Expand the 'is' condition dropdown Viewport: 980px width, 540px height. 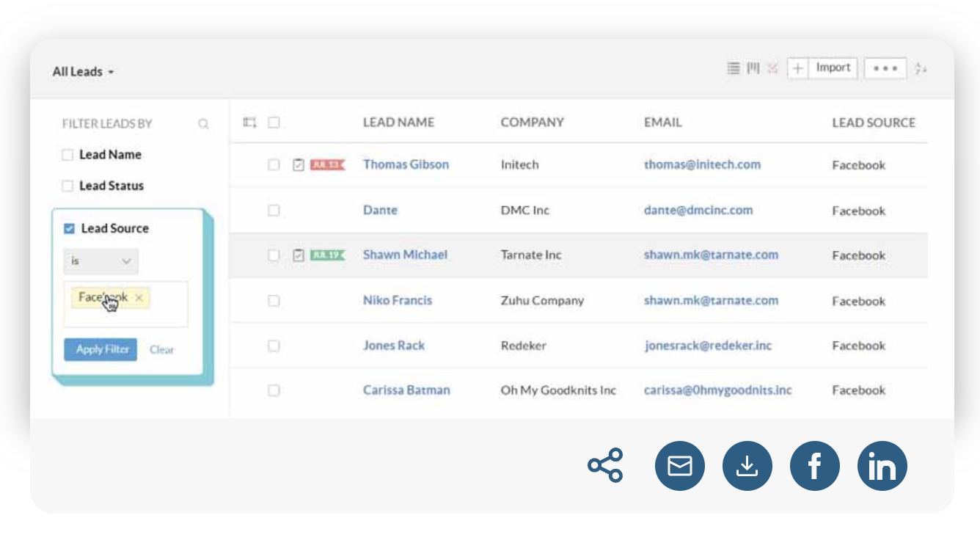pyautogui.click(x=100, y=261)
